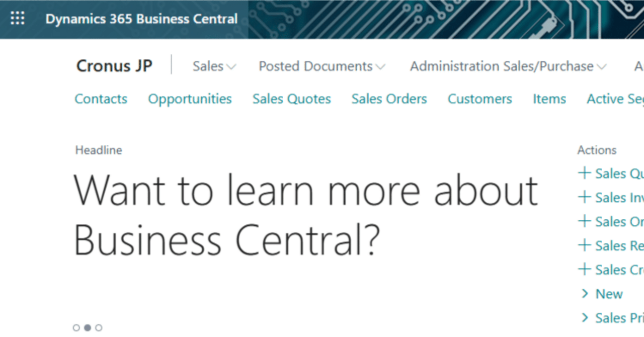Open the Customers list
The height and width of the screenshot is (337, 644).
click(479, 99)
